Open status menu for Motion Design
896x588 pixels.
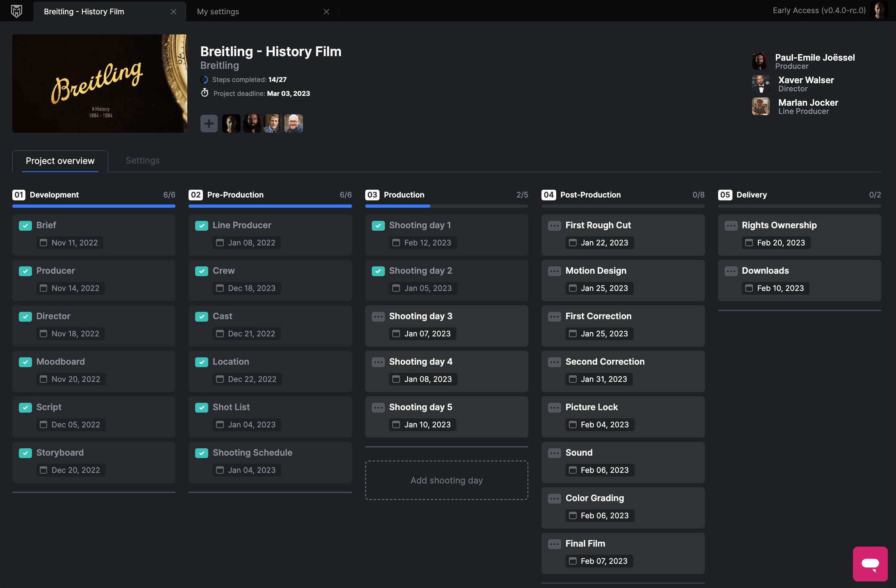[x=555, y=271]
